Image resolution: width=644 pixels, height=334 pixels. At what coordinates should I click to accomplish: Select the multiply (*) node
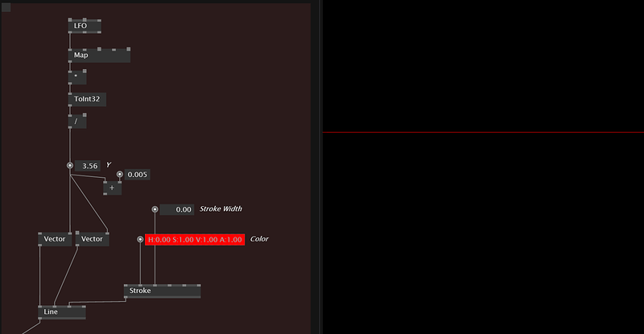point(77,78)
